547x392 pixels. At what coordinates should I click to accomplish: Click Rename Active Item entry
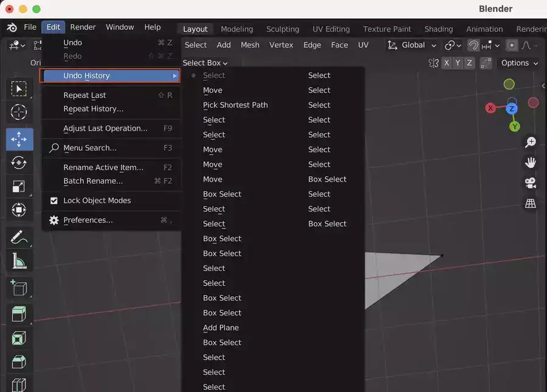pyautogui.click(x=111, y=167)
